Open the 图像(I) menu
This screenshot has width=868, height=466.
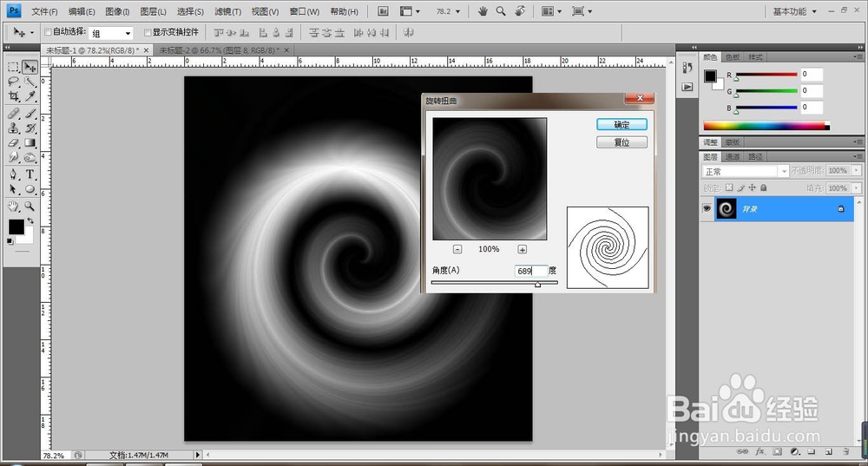(x=117, y=11)
